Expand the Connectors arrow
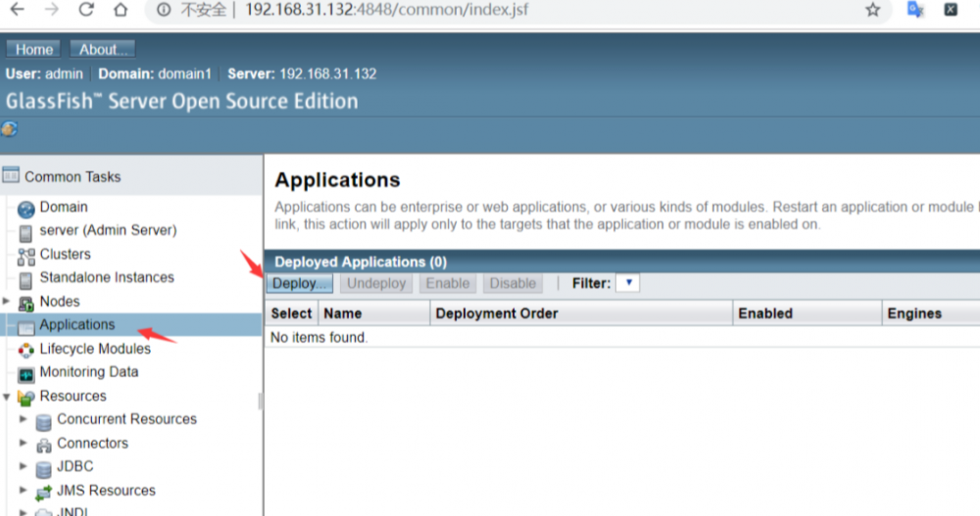 [24, 443]
